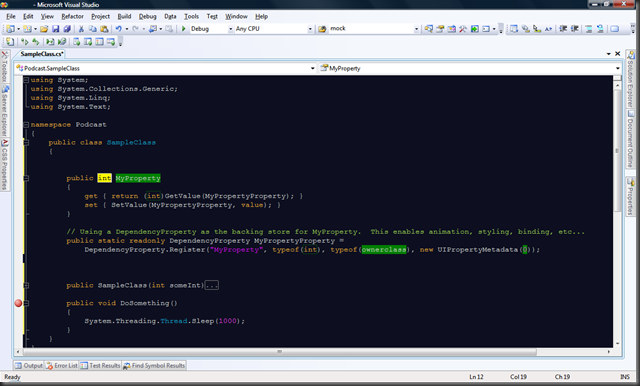
Task: Click the Decrease Line Indent icon
Action: (x=563, y=29)
